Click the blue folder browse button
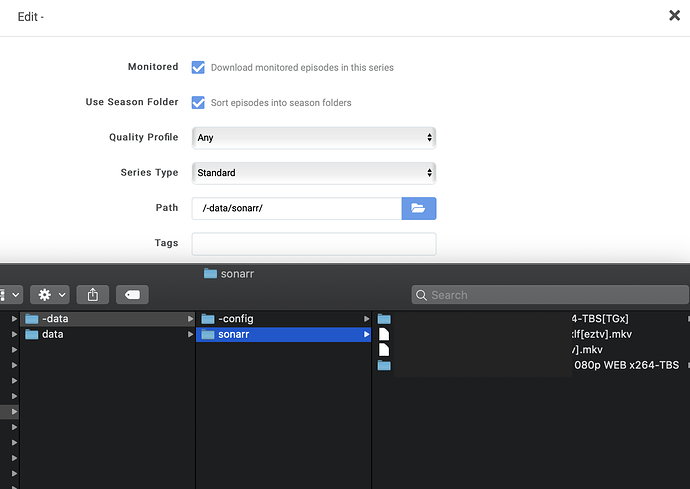This screenshot has height=489, width=690. coord(419,208)
